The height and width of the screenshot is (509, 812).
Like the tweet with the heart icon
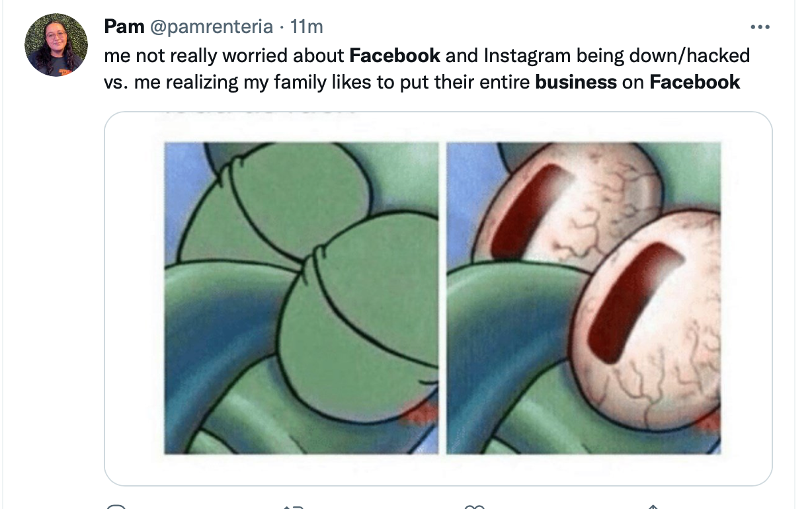473,506
